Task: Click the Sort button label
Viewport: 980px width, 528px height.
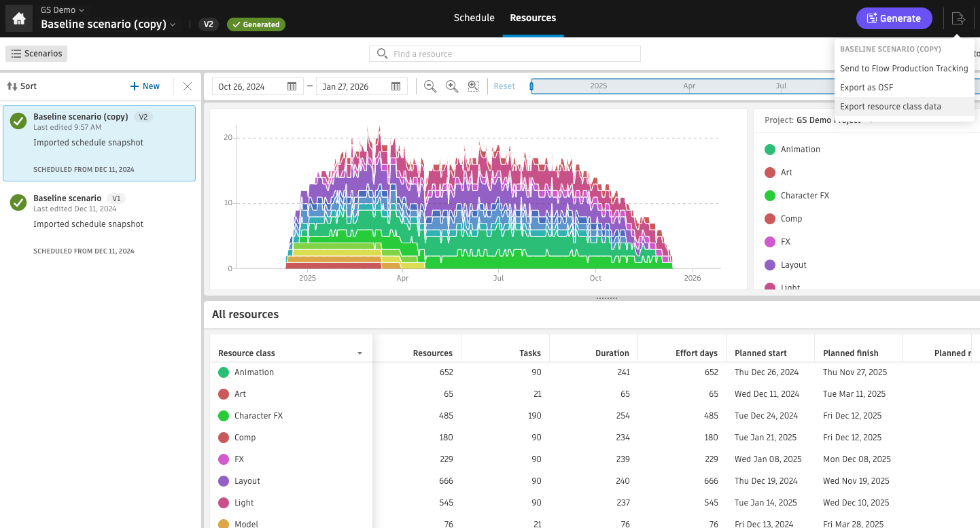Action: coord(29,86)
